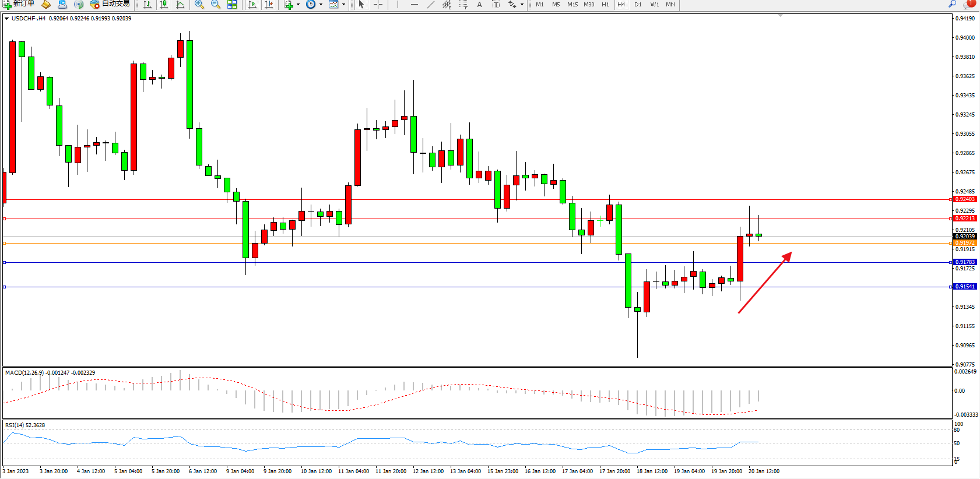Expand the Templates dropdown arrow
The height and width of the screenshot is (479, 980).
click(343, 5)
